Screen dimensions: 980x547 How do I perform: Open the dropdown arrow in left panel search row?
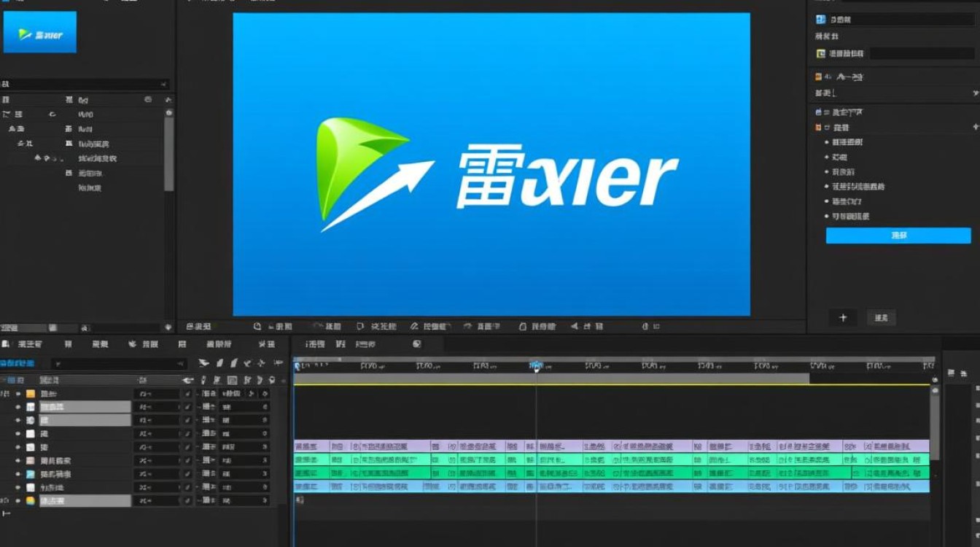click(x=165, y=84)
